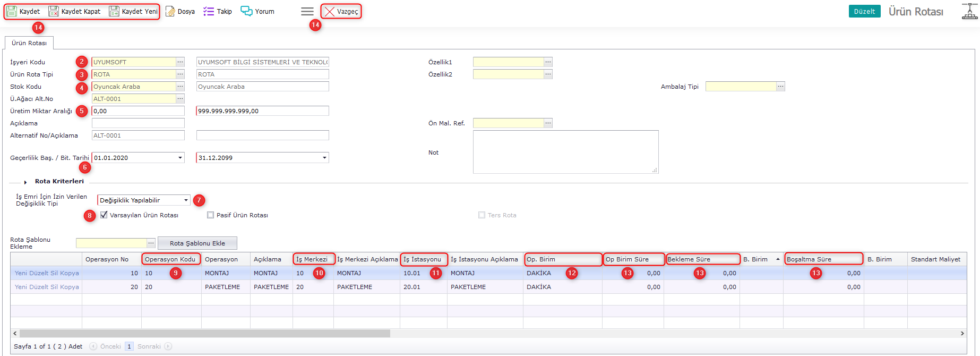The image size is (980, 356).
Task: Open the Yorum comments icon
Action: pyautogui.click(x=246, y=11)
